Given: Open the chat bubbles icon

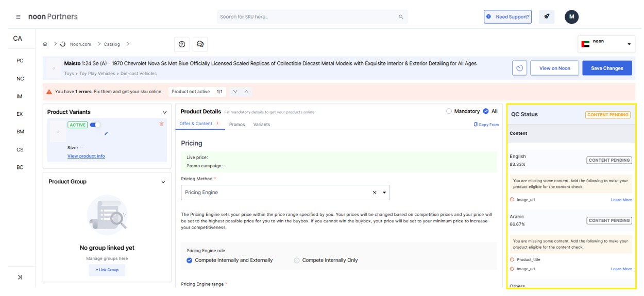Looking at the screenshot, I should [200, 44].
